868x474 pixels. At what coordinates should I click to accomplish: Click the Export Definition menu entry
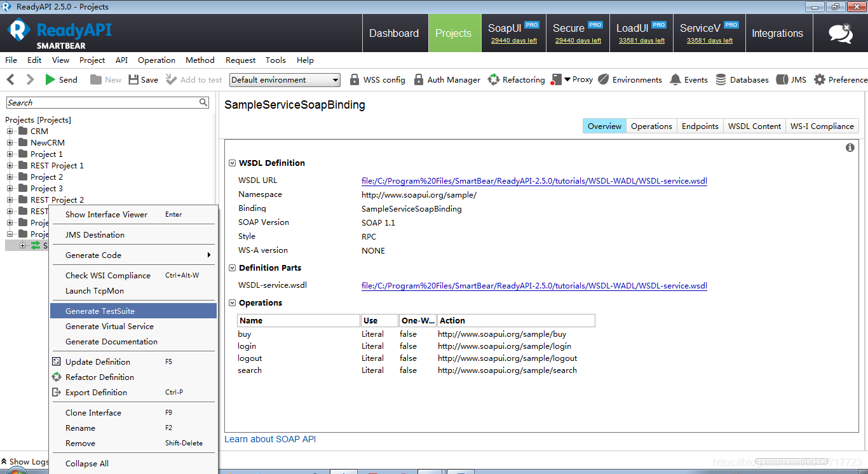click(96, 392)
